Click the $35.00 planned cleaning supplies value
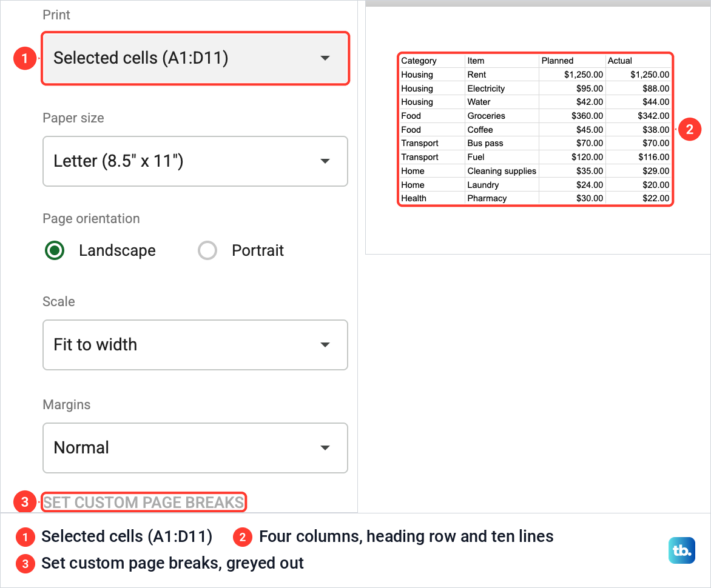Screen dimensions: 711x588 click(590, 171)
